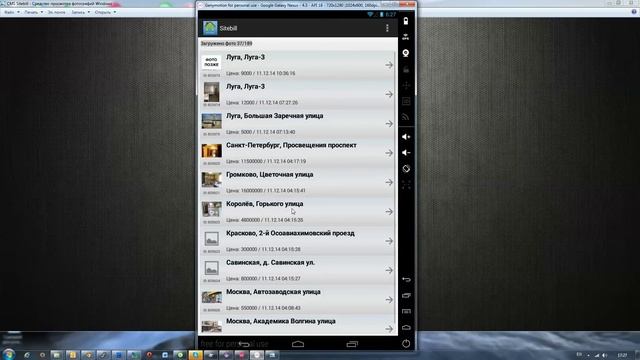The height and width of the screenshot is (360, 640).
Task: Tap thumbnail for Автозаводская улица listing
Action: coord(211,297)
